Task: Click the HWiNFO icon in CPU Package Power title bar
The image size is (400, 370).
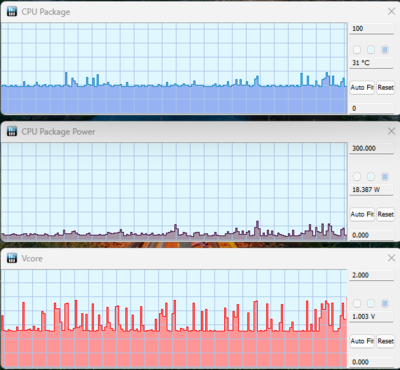Action: tap(12, 131)
